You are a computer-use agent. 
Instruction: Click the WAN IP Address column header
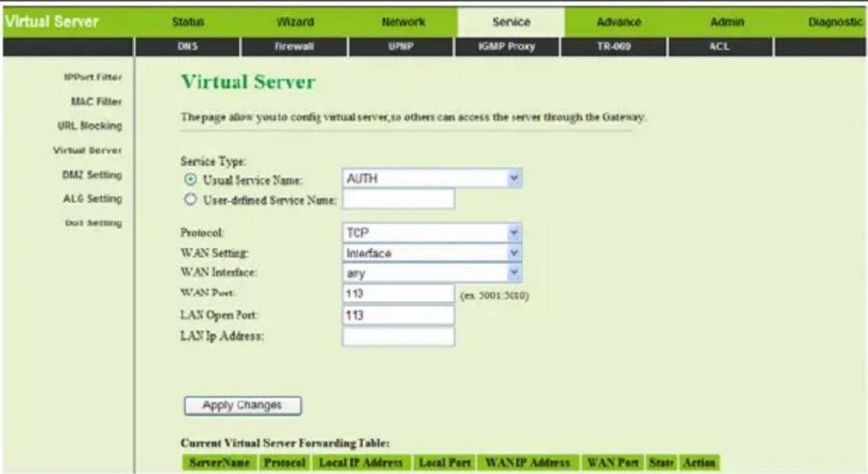point(529,462)
